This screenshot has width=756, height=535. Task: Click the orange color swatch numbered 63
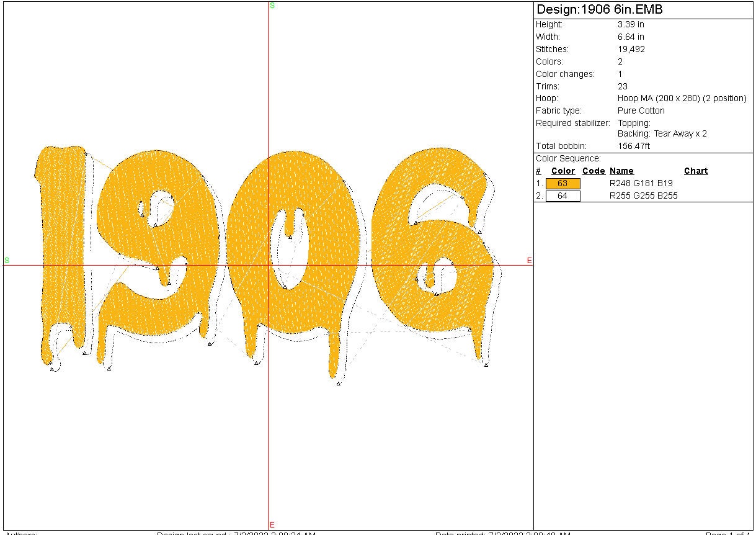tap(563, 184)
